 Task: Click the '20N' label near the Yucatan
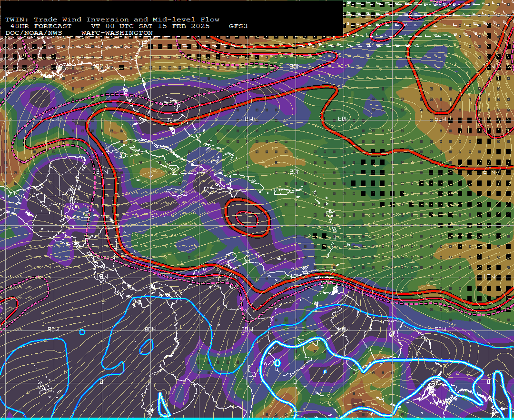click(102, 172)
